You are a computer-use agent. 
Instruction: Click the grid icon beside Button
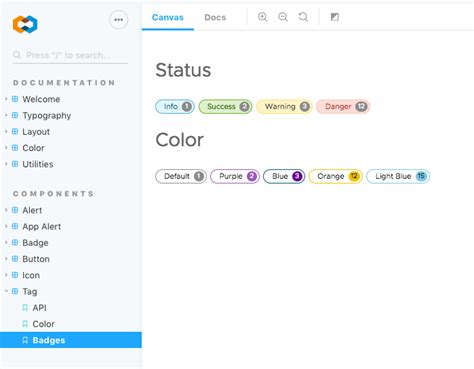coord(15,259)
